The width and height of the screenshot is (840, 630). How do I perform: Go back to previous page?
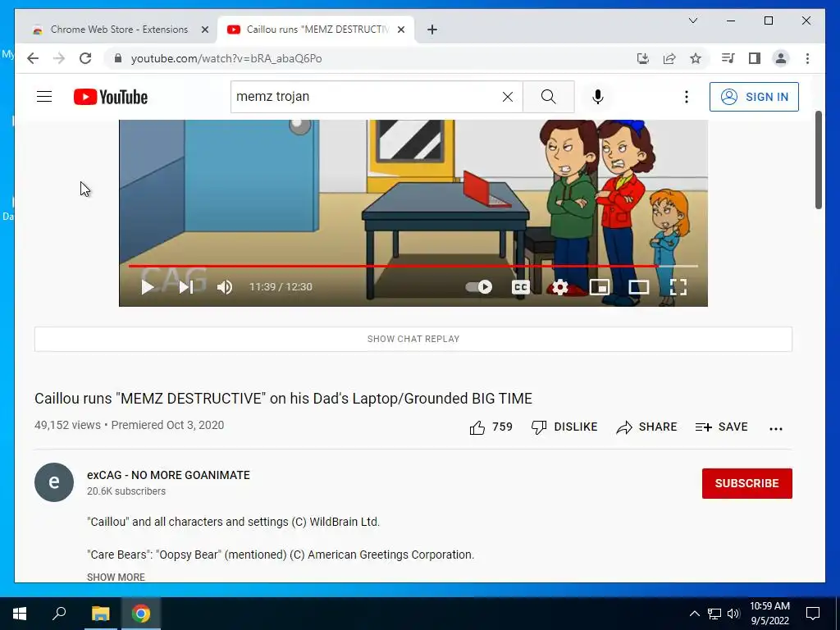point(33,58)
